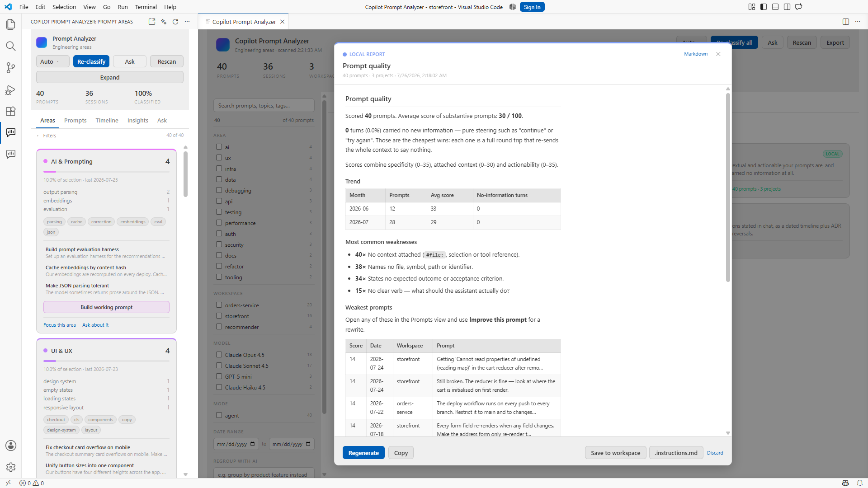The image size is (868, 488).
Task: Open the Run and Debug view
Action: pos(10,90)
